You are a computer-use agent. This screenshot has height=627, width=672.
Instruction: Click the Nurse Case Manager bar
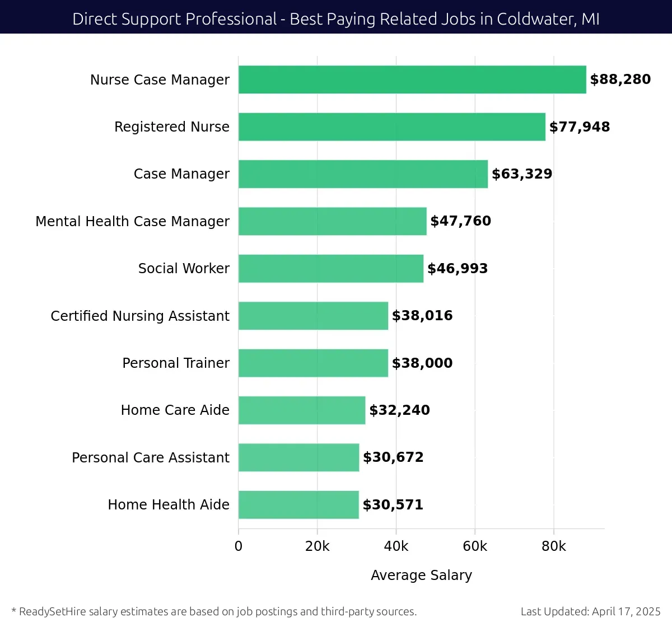point(412,79)
